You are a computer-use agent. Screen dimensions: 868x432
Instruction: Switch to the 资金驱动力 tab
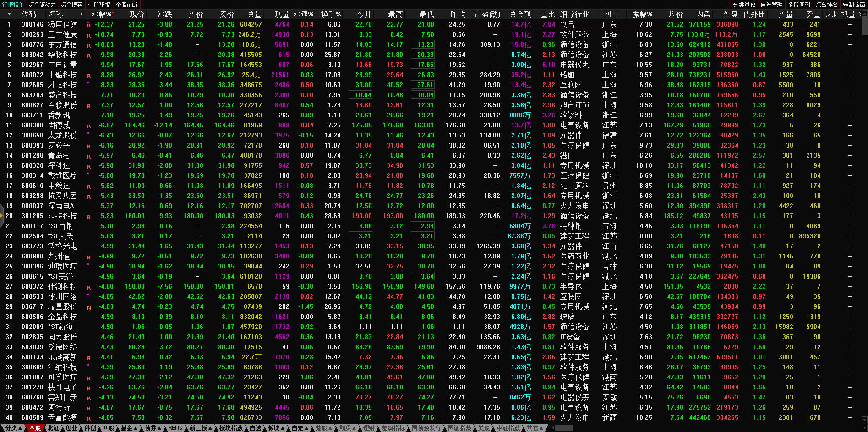click(42, 5)
